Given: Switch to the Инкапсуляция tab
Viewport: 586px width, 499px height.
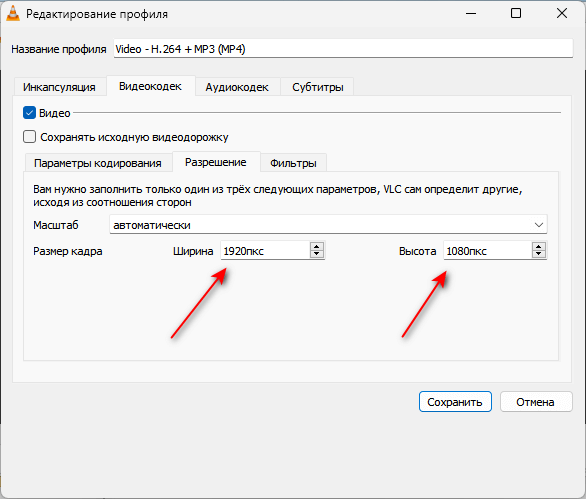Looking at the screenshot, I should [x=59, y=87].
